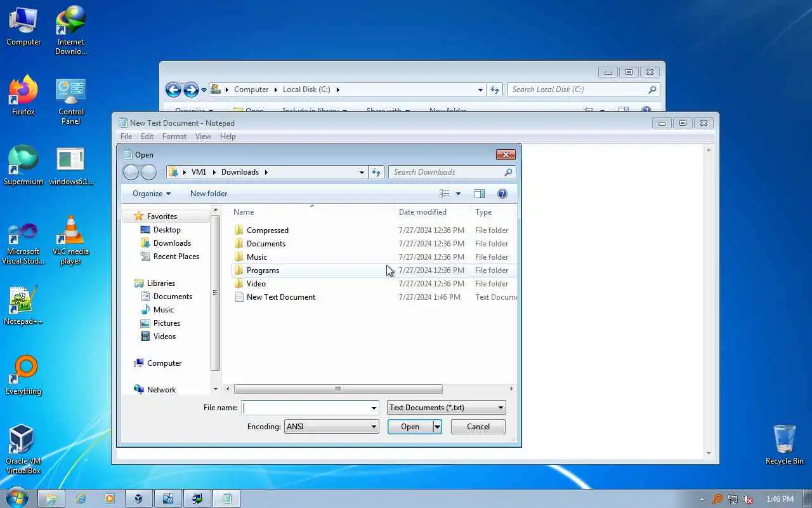Open the Computer desktop icon
This screenshot has width=812, height=508.
pyautogui.click(x=23, y=27)
